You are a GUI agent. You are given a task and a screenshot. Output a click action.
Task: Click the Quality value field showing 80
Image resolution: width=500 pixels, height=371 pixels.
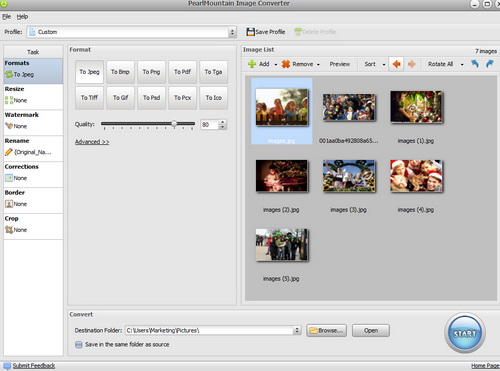tap(210, 125)
